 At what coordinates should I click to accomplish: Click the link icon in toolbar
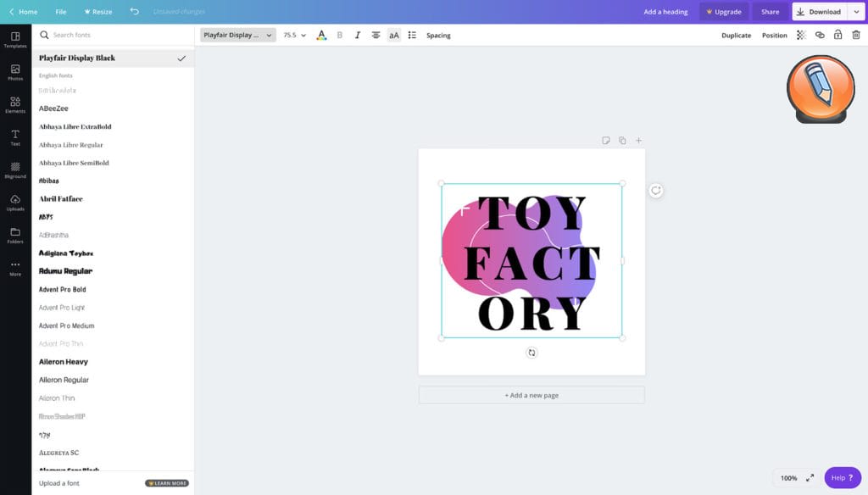click(820, 35)
